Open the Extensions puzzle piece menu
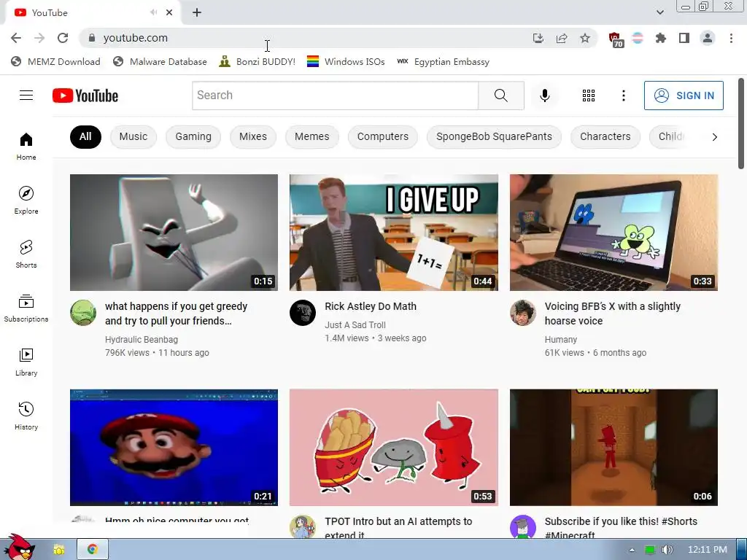Image resolution: width=747 pixels, height=560 pixels. tap(661, 38)
